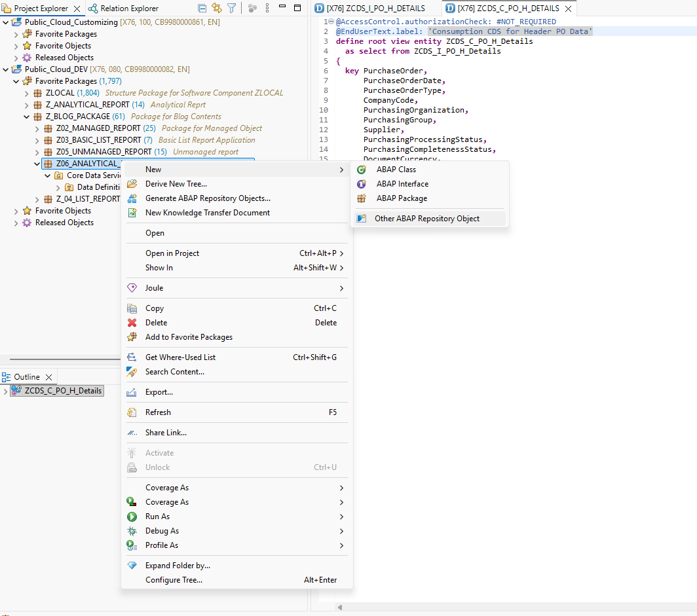Select the Z03_BASIC_LIST_REPORT package
Image resolution: width=697 pixels, height=616 pixels.
pyautogui.click(x=98, y=140)
